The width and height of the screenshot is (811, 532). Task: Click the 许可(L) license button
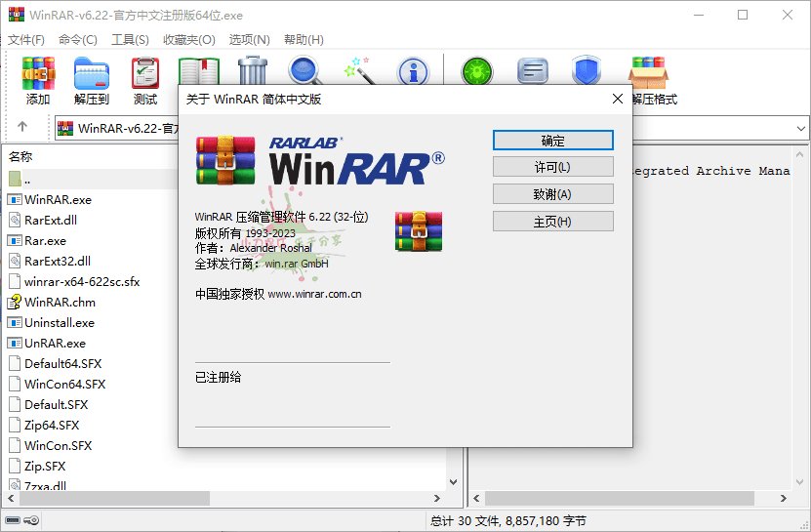coord(552,167)
